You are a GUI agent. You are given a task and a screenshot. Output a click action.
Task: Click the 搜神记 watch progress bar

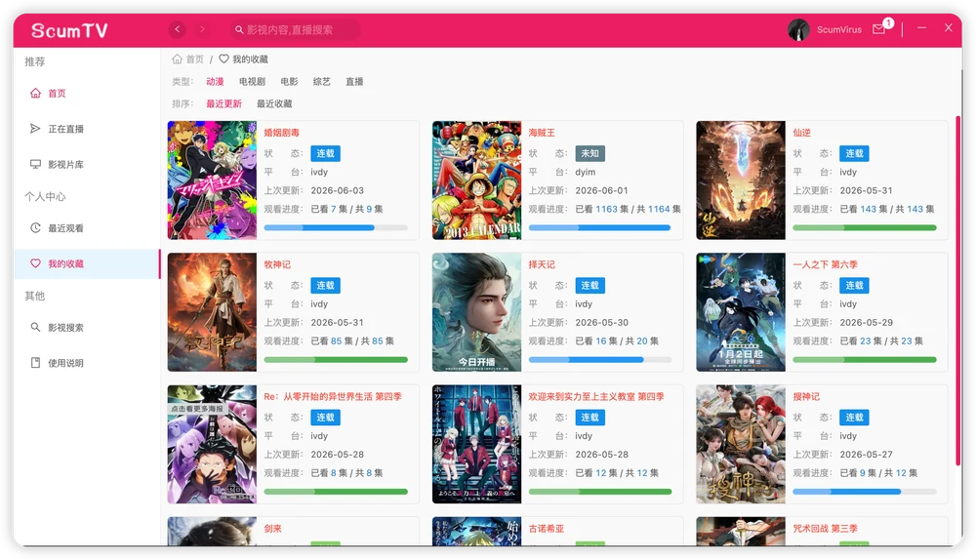click(x=865, y=492)
